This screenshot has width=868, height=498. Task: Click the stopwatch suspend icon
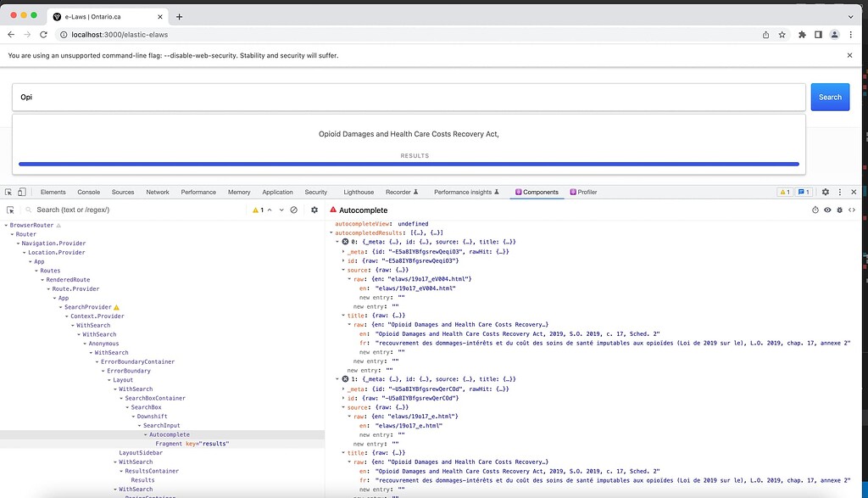(815, 210)
